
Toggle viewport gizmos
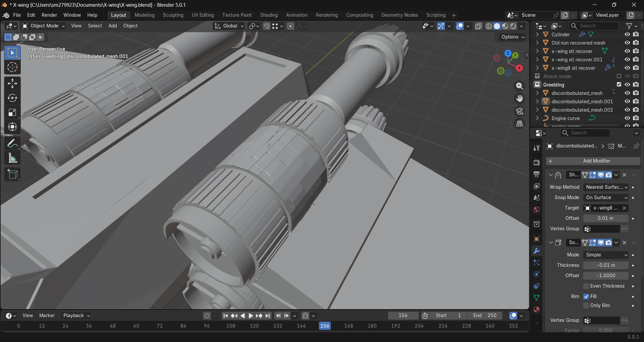tap(441, 26)
